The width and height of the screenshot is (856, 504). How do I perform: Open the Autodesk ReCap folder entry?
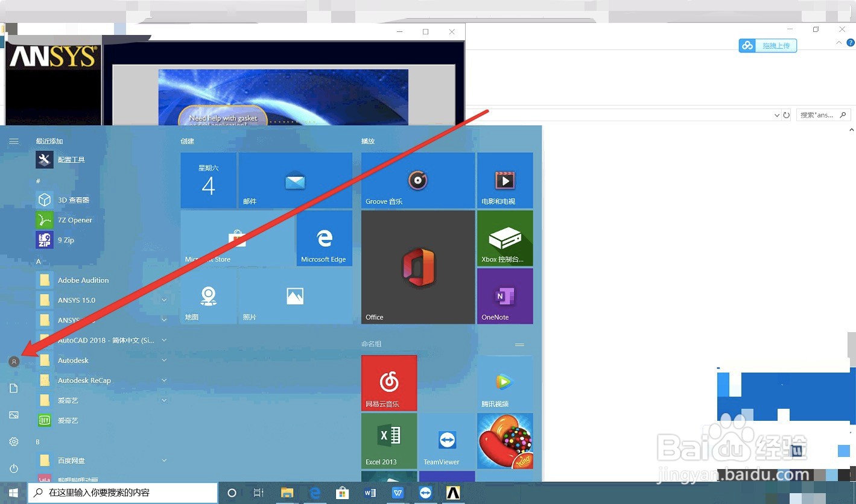click(x=84, y=380)
